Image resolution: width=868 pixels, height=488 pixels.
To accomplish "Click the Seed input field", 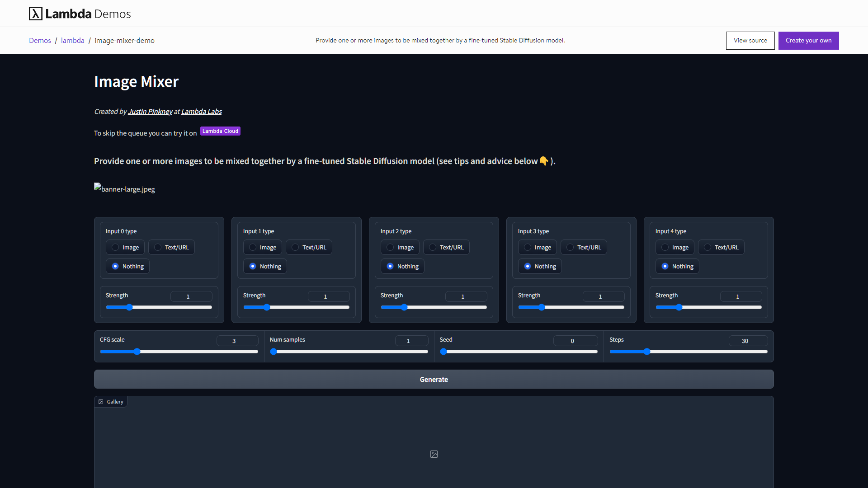I will click(x=575, y=341).
